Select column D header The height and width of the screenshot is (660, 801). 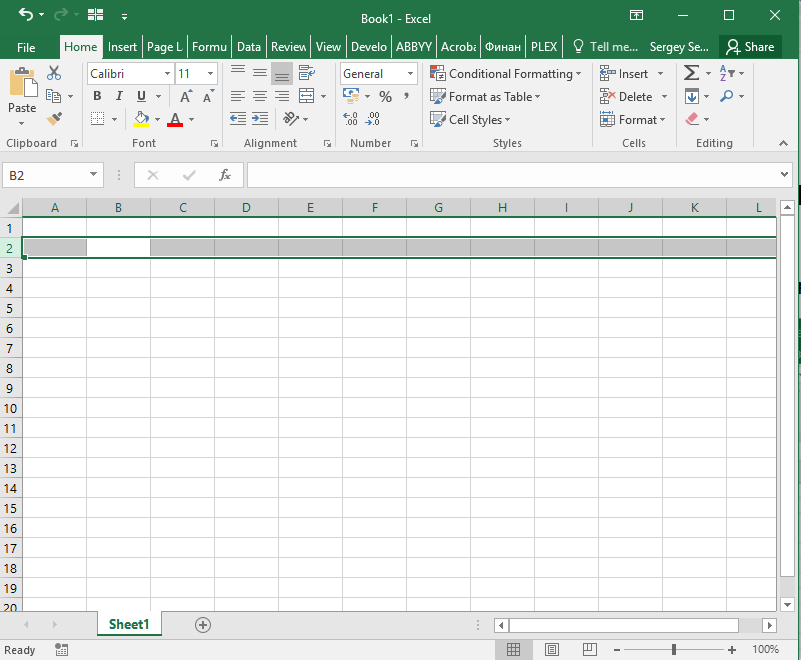coord(246,207)
